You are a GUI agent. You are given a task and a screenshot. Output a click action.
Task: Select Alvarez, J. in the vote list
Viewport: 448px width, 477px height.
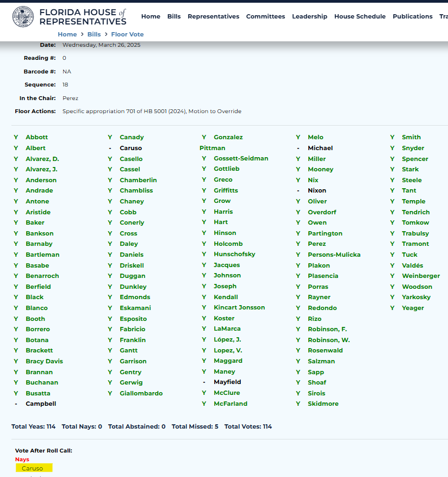[x=41, y=170]
